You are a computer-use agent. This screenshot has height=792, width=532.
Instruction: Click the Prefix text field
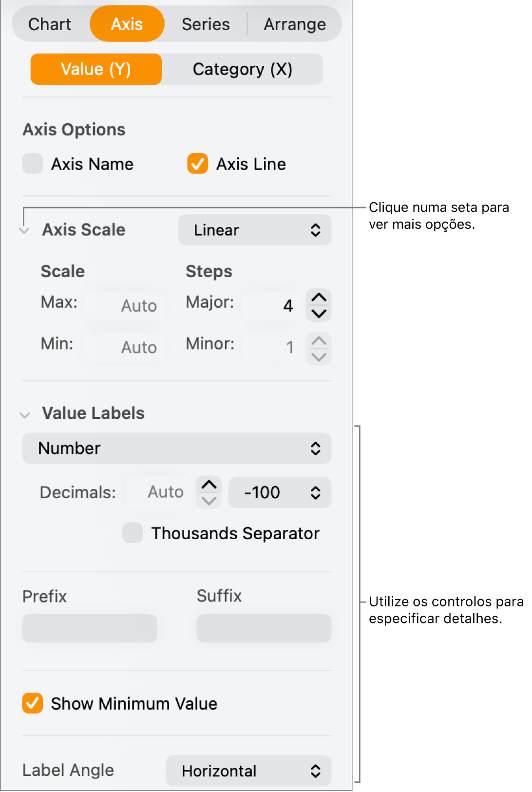coord(90,628)
